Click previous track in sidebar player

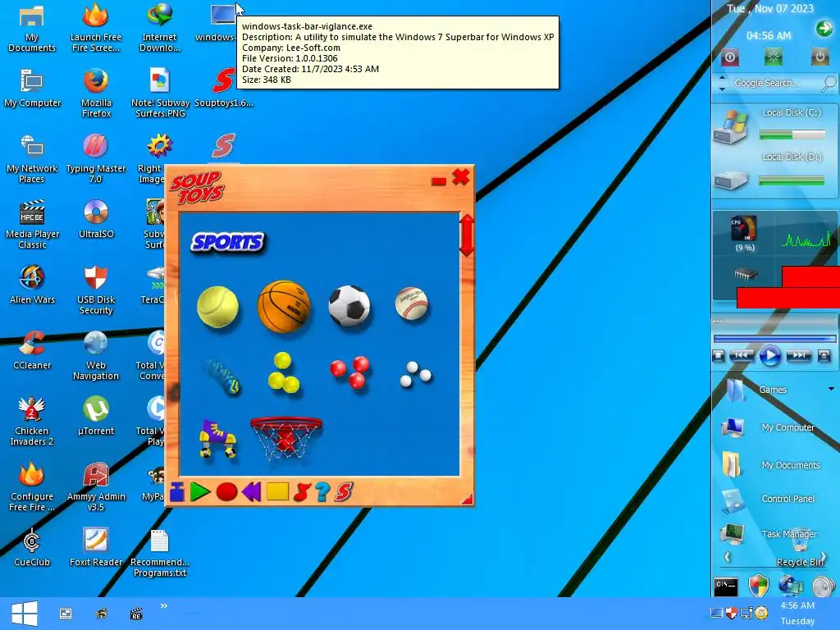[x=742, y=355]
